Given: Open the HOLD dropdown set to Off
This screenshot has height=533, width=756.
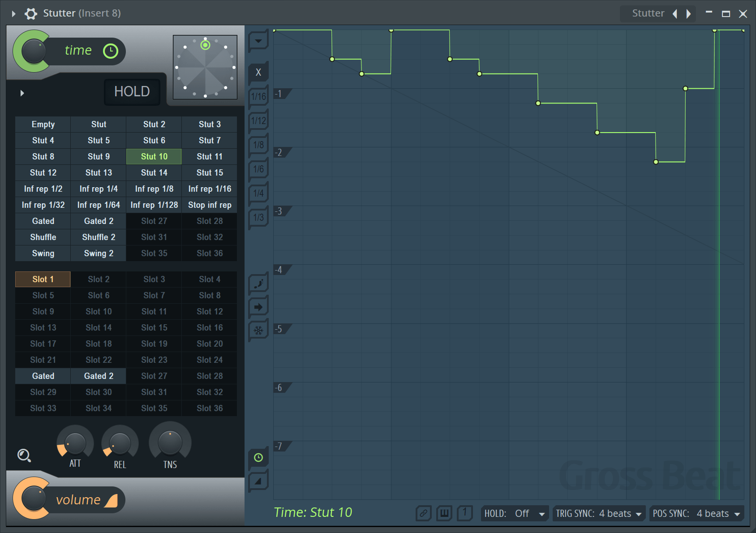Looking at the screenshot, I should click(x=515, y=514).
